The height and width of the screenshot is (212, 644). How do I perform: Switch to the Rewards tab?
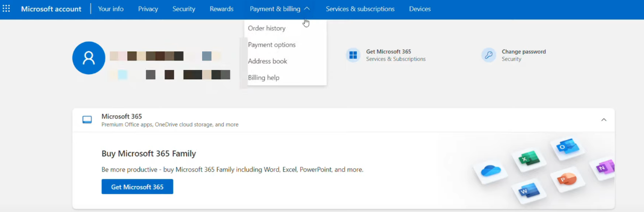(222, 9)
